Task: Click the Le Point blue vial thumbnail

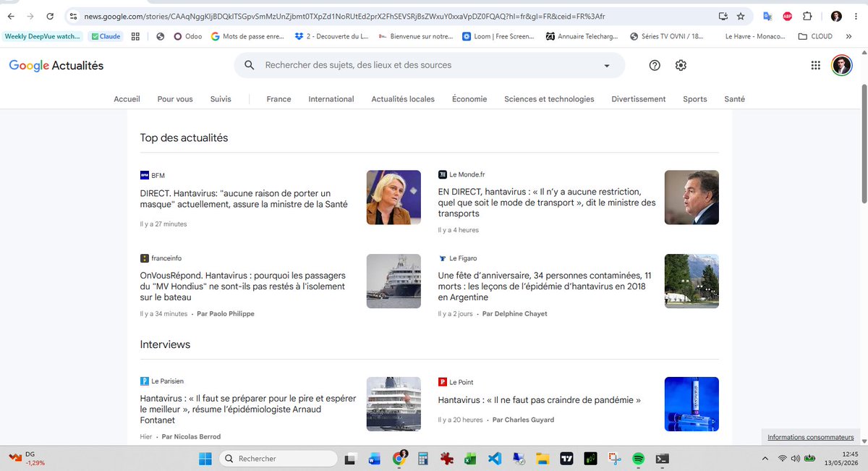Action: click(692, 404)
